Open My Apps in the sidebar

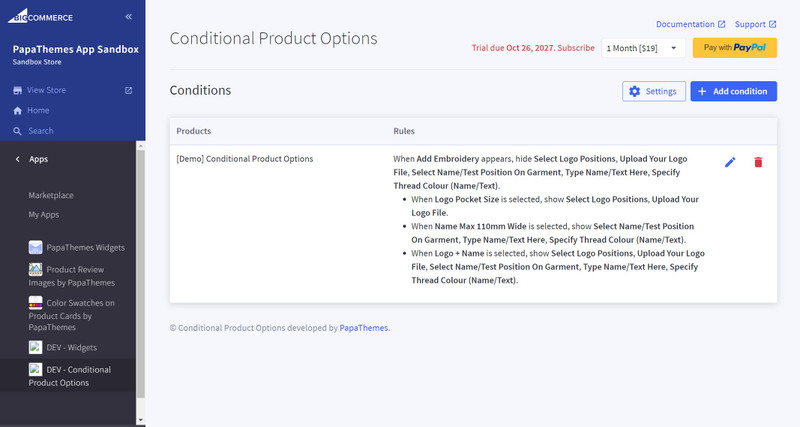(x=45, y=215)
